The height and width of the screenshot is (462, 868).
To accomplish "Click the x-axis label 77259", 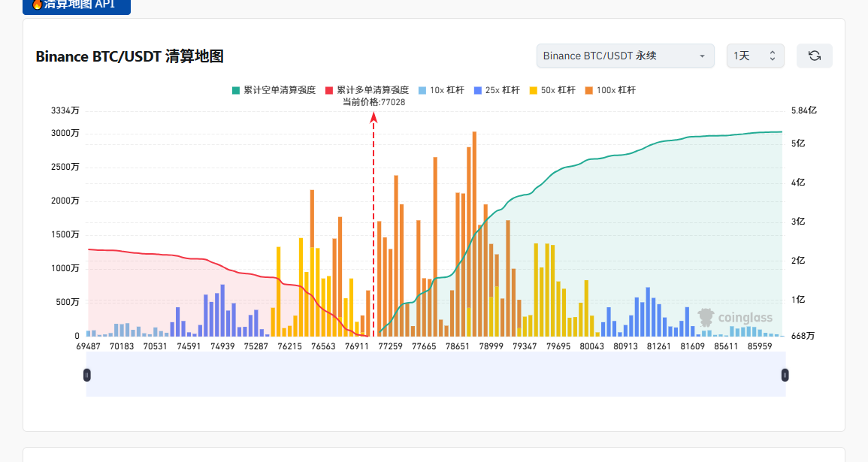I will [390, 346].
